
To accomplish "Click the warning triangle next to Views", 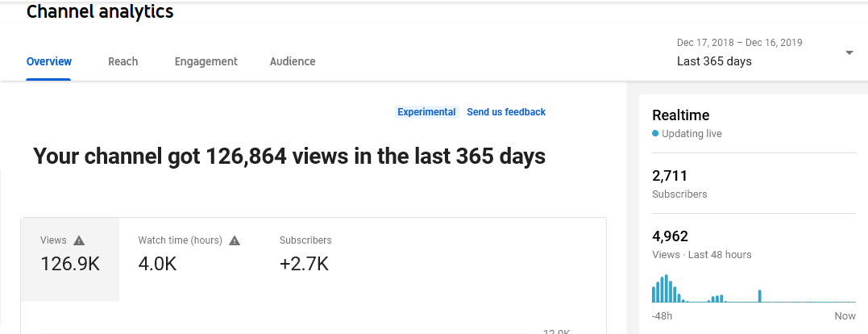I will coord(79,240).
